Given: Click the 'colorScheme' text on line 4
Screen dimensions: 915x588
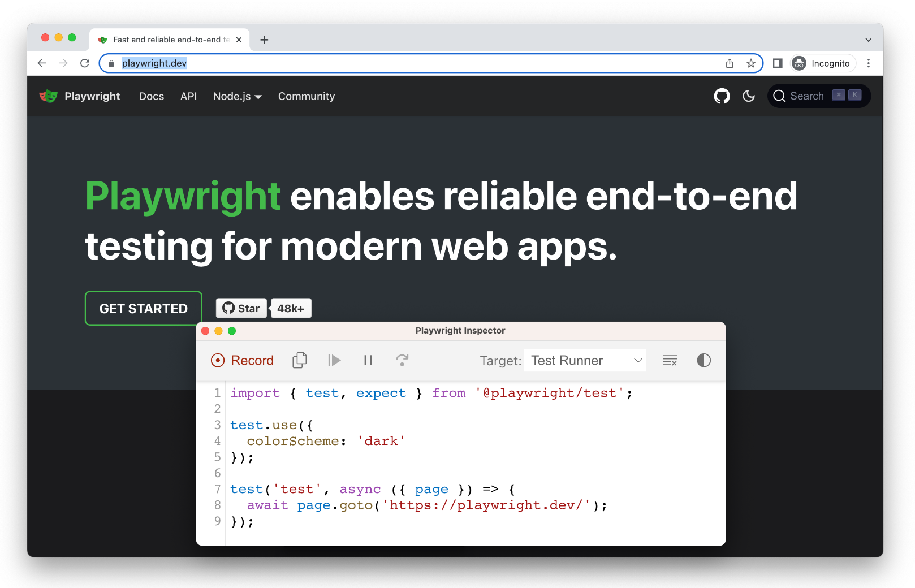Looking at the screenshot, I should [293, 441].
